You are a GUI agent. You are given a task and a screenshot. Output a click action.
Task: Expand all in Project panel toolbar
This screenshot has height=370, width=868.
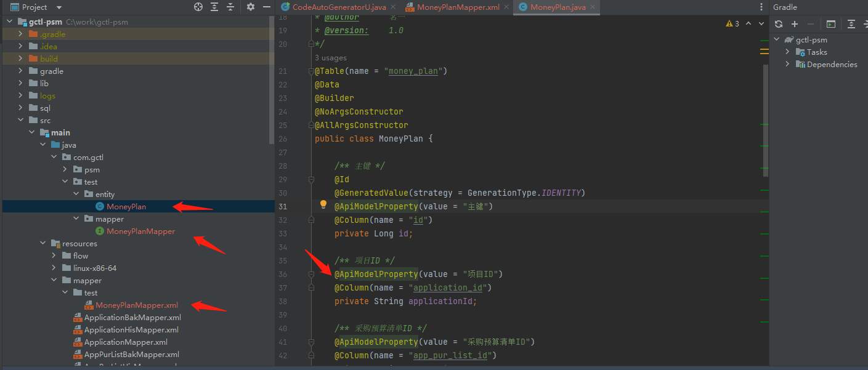coord(214,7)
